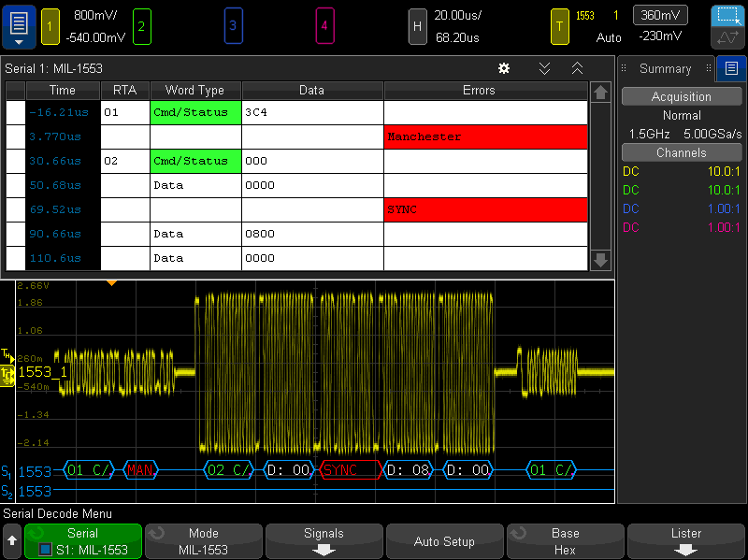The width and height of the screenshot is (748, 560).
Task: Enable channel 2 input
Action: point(142,26)
